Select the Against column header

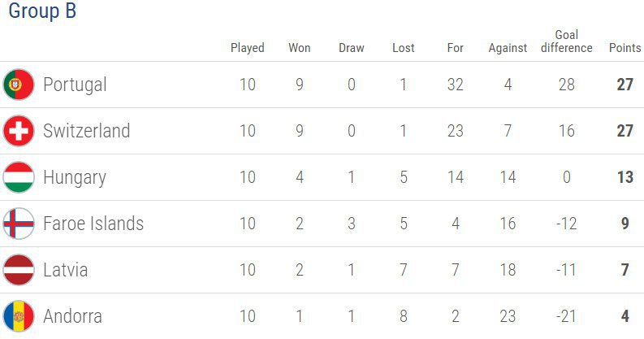coord(508,48)
